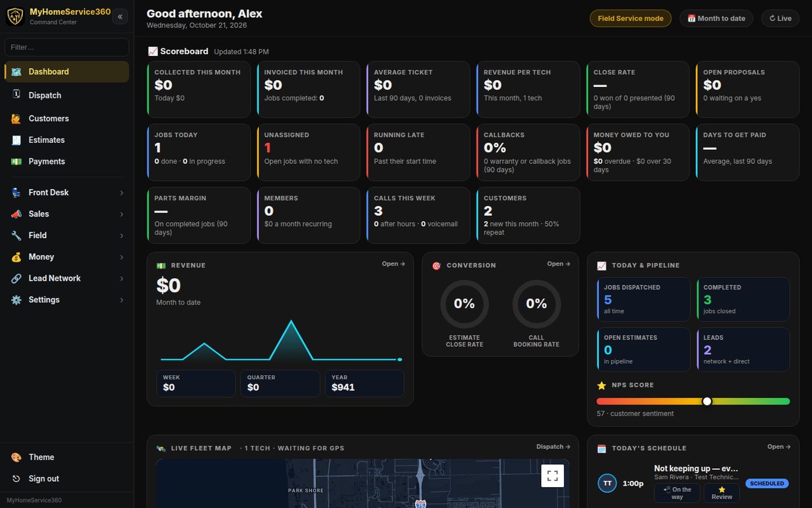Viewport: 812px width, 508px height.
Task: Open the Estimates page
Action: tap(67, 140)
